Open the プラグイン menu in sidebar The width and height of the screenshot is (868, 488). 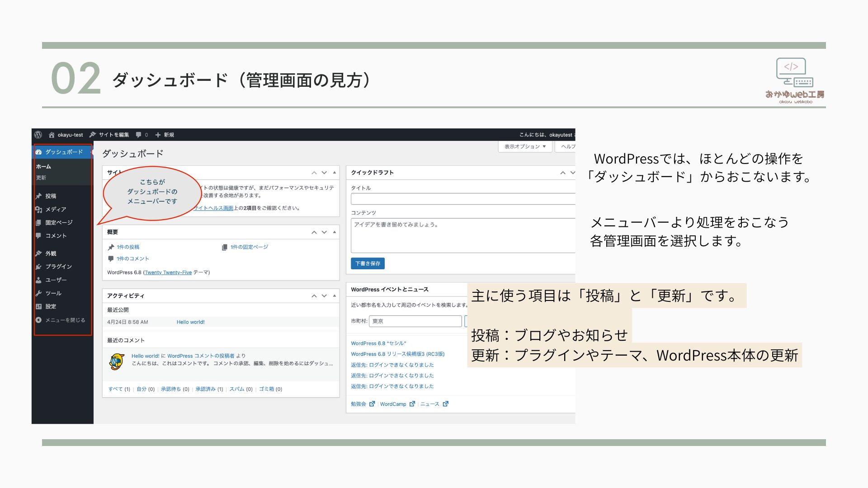point(58,267)
